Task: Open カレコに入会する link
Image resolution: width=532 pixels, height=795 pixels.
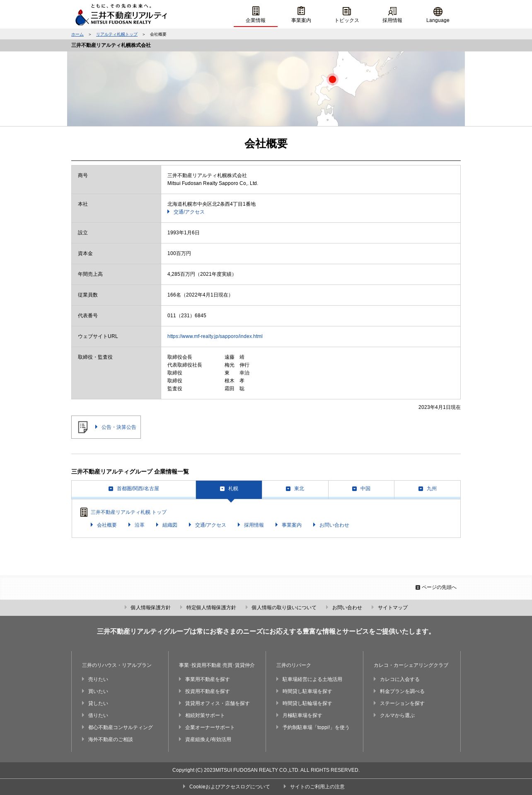Action: (399, 679)
